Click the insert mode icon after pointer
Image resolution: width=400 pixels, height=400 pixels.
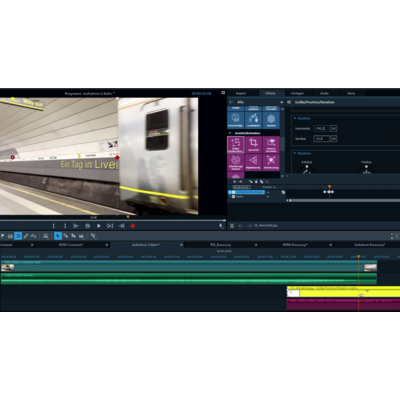[x=66, y=236]
